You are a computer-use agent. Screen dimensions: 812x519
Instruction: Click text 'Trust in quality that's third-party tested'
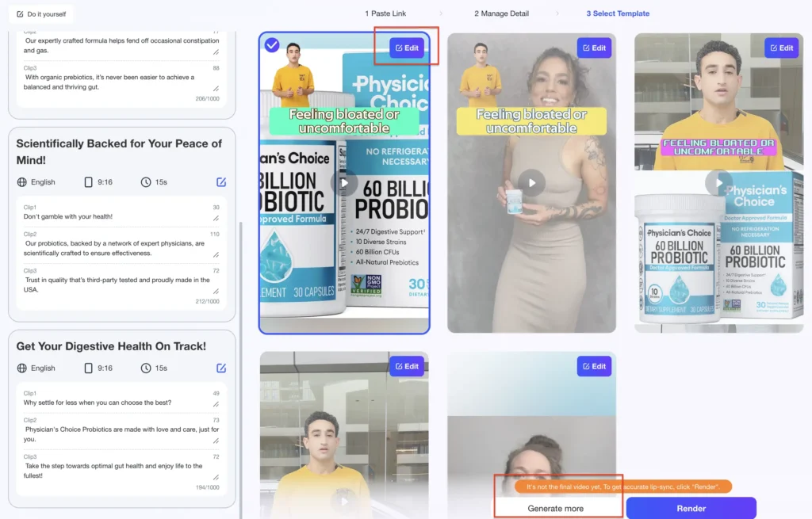117,284
